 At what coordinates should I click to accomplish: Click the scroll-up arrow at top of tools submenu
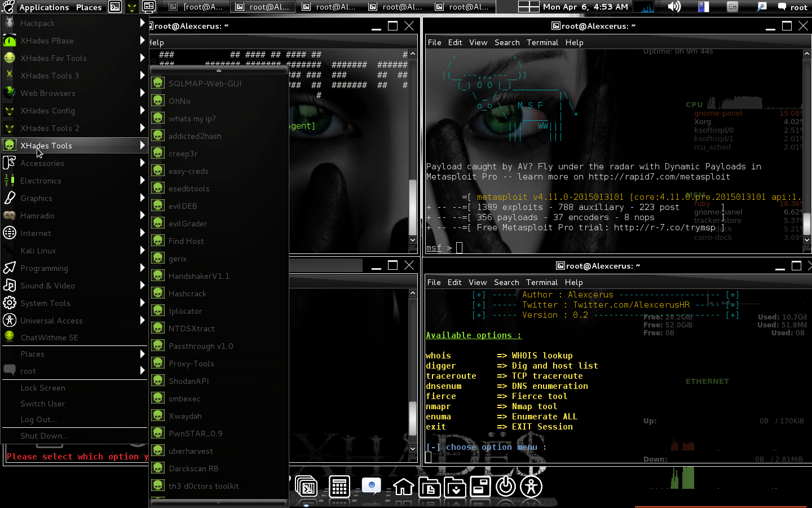pos(219,71)
